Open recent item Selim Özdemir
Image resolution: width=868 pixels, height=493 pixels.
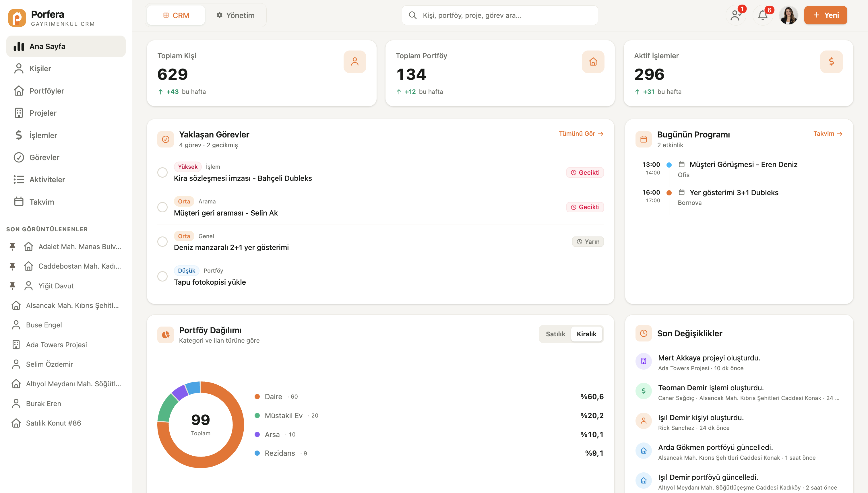point(66,364)
